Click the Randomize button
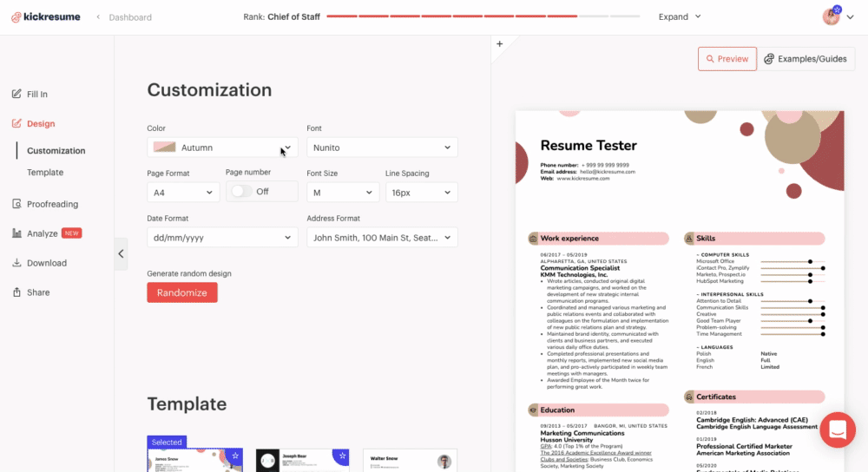Screen dimensions: 868x472 click(x=182, y=292)
